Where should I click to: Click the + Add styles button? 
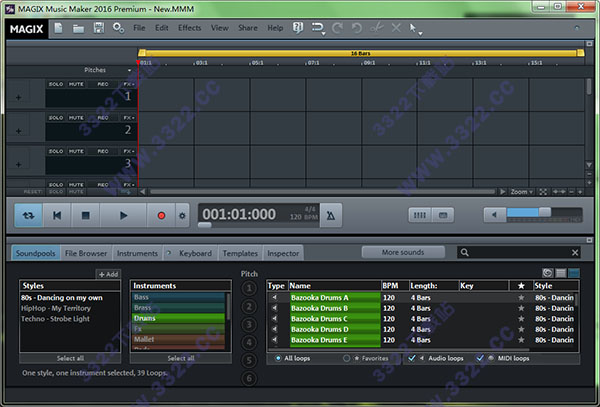[108, 274]
